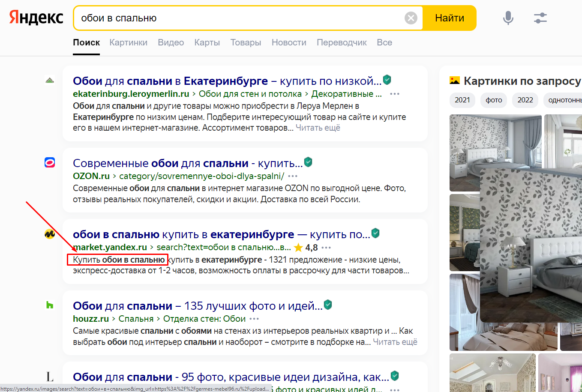Click the OZON favicon
The width and height of the screenshot is (582, 392).
coord(50,162)
